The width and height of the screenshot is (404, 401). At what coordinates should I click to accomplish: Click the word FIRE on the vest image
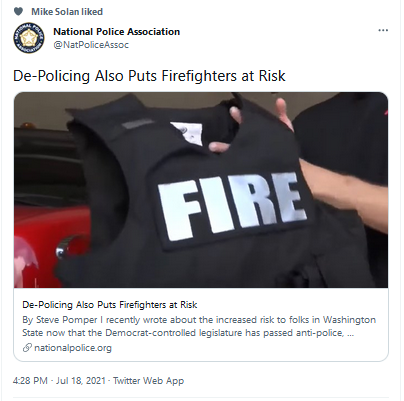[231, 206]
